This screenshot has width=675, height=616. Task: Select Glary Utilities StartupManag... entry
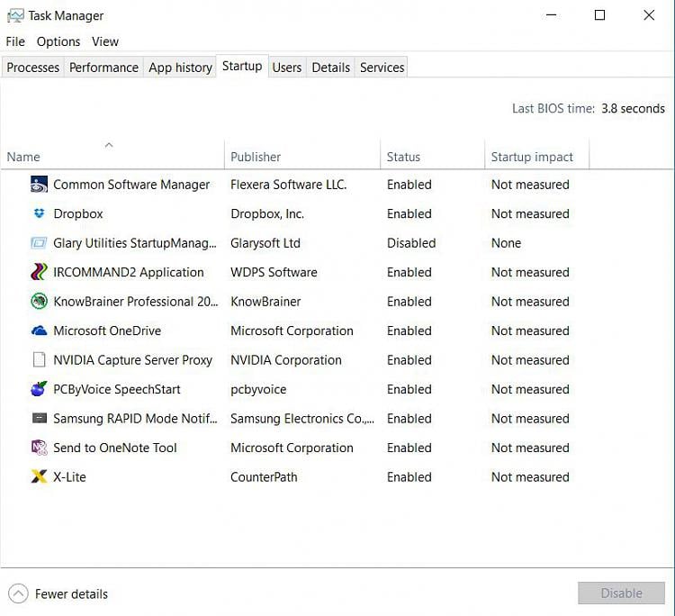(x=135, y=243)
